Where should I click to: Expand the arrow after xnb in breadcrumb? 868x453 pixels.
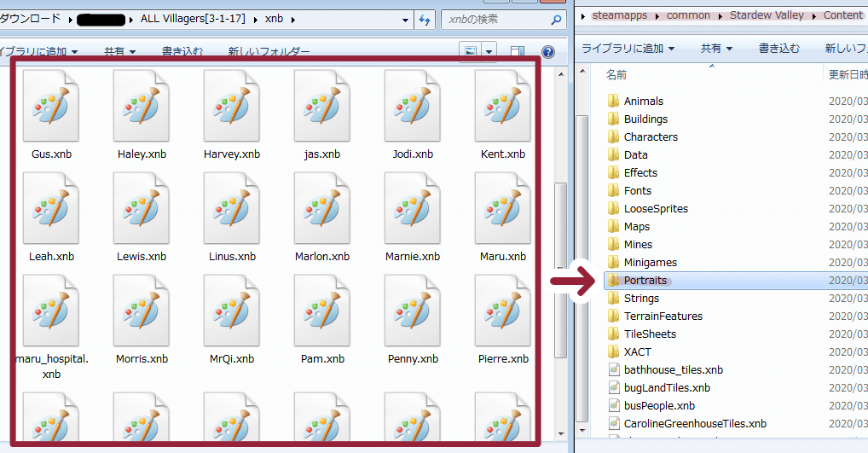pyautogui.click(x=292, y=20)
